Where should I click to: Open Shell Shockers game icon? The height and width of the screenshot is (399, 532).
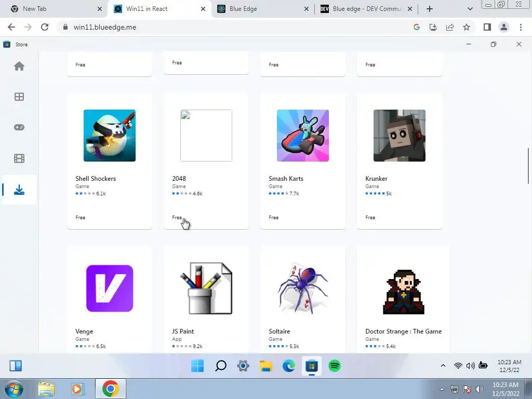pyautogui.click(x=110, y=136)
